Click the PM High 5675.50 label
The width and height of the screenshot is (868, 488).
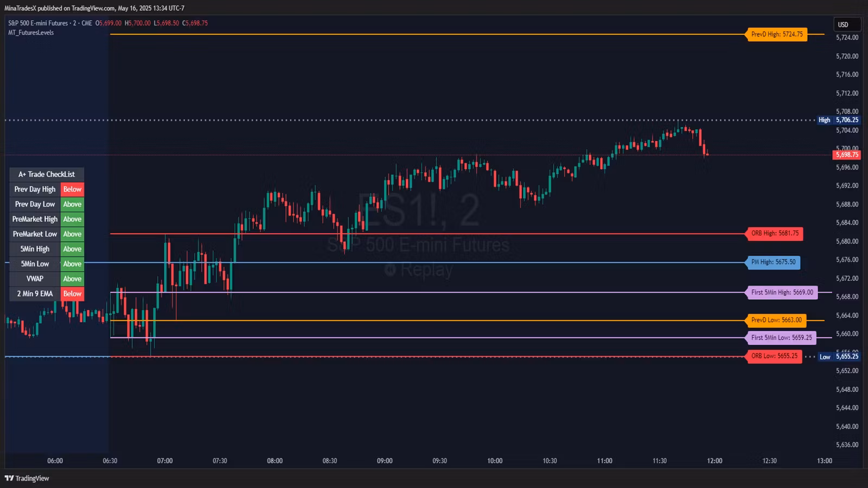tap(773, 262)
